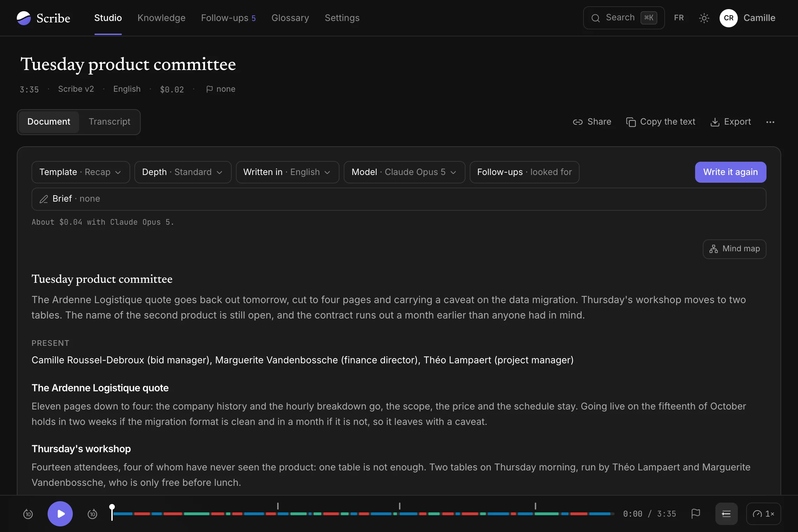
Task: Jump to the last timeline tick marker
Action: pos(535,506)
